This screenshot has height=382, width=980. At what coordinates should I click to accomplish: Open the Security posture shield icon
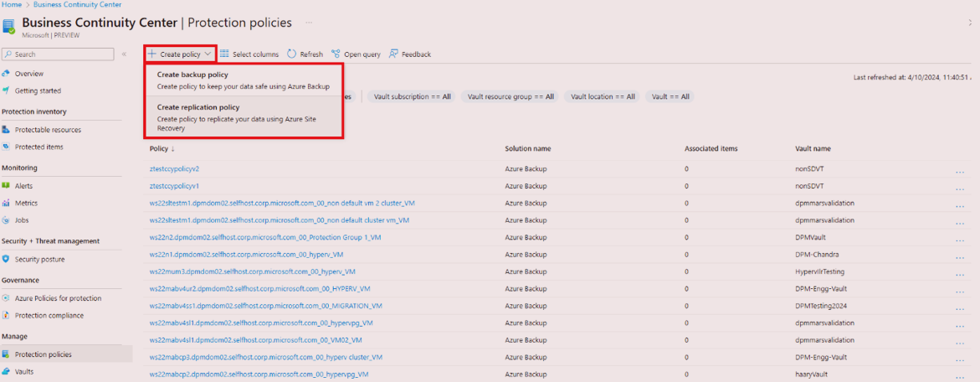pos(6,260)
